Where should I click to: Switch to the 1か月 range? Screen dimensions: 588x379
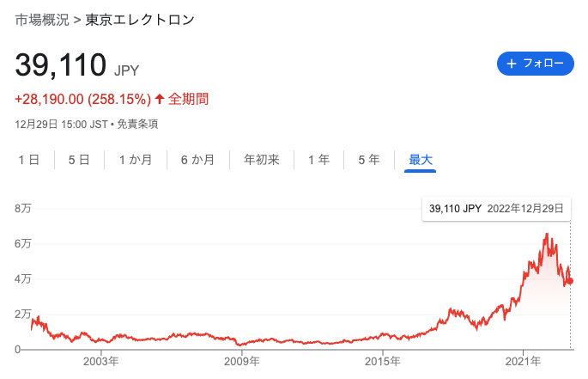[x=136, y=159]
